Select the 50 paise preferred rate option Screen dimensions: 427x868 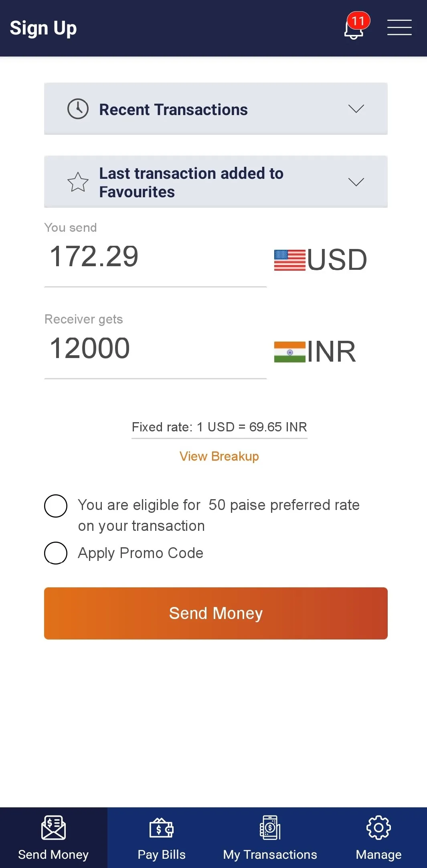point(56,506)
